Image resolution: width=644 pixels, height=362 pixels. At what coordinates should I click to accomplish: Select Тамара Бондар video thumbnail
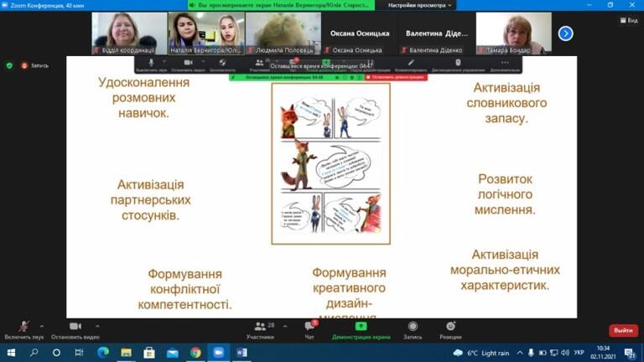tap(514, 34)
